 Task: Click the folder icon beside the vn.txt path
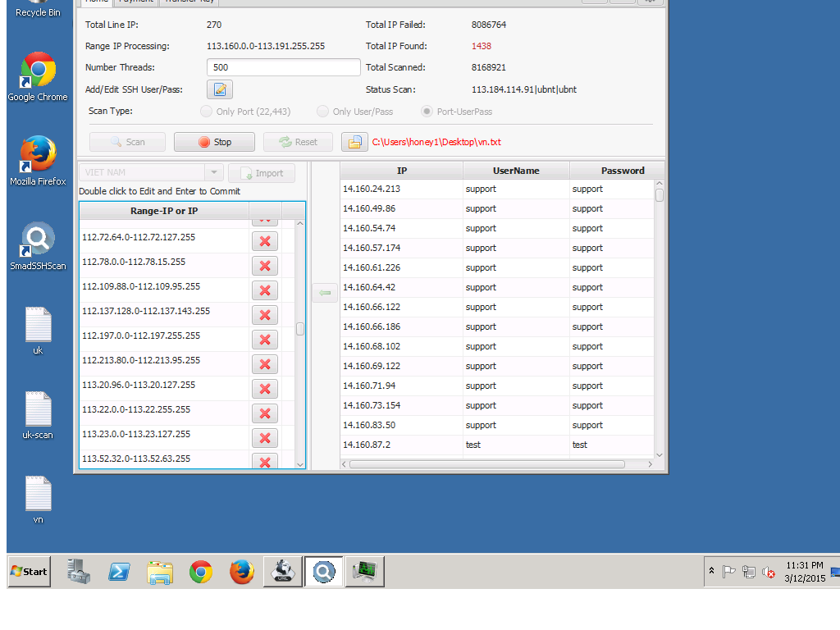354,142
